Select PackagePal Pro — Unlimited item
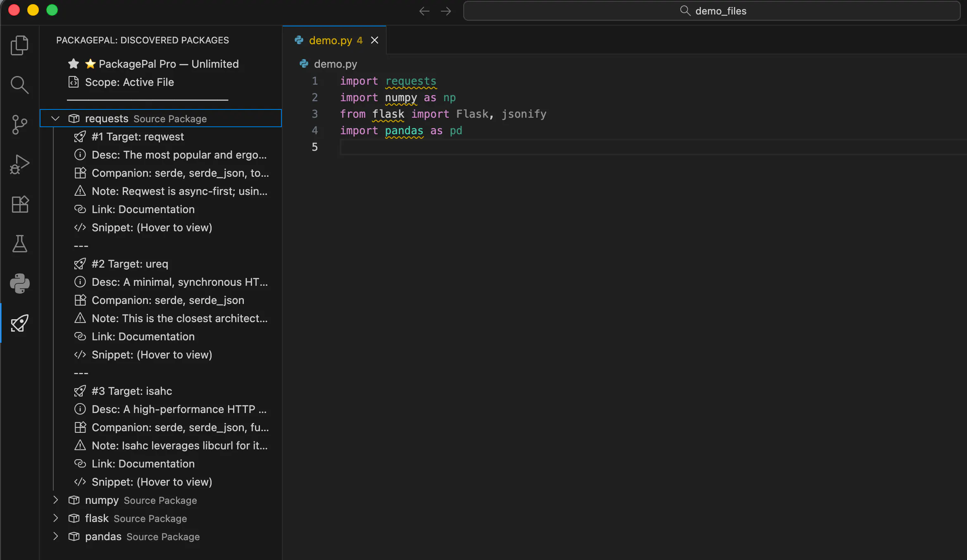 tap(161, 64)
